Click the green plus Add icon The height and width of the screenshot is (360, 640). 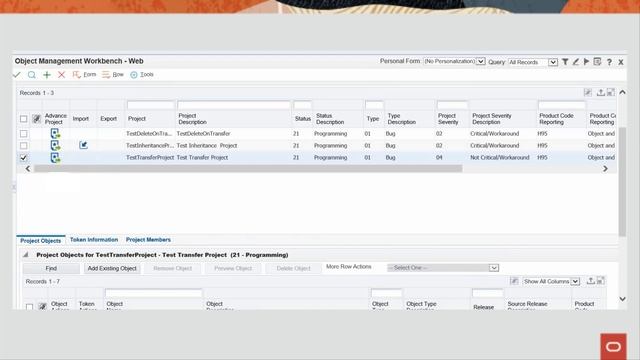[x=47, y=75]
